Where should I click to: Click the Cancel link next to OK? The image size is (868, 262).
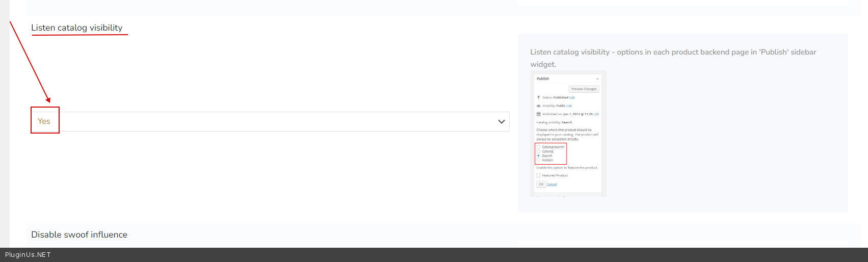[552, 185]
